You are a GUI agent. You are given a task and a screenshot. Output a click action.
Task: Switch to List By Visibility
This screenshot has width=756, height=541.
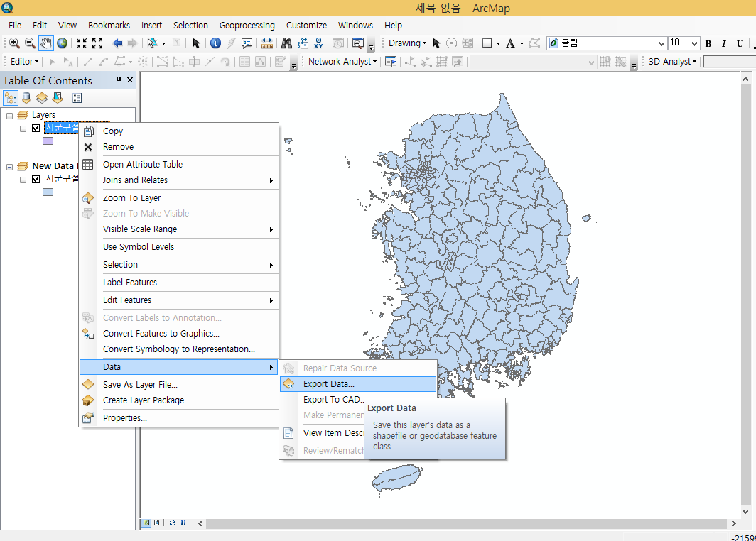[42, 98]
